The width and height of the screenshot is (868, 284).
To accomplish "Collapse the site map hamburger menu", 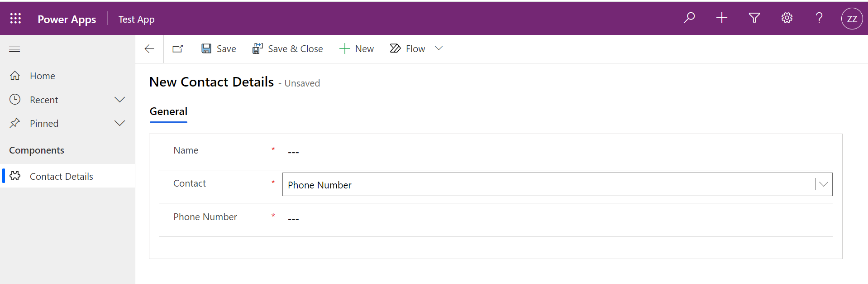I will 14,49.
